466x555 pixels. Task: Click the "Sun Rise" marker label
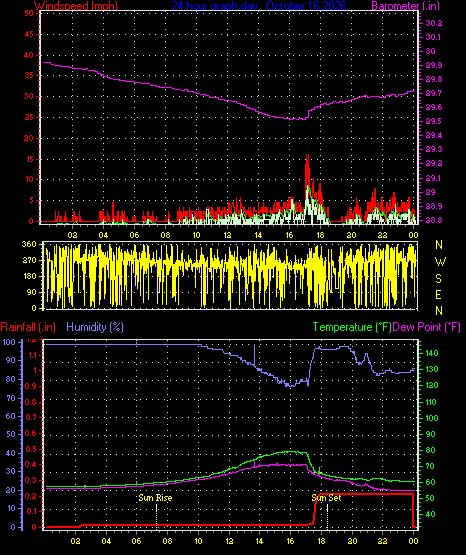tap(155, 498)
